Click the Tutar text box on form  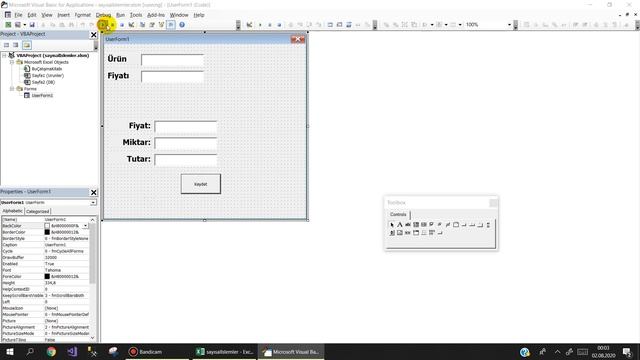coord(186,160)
